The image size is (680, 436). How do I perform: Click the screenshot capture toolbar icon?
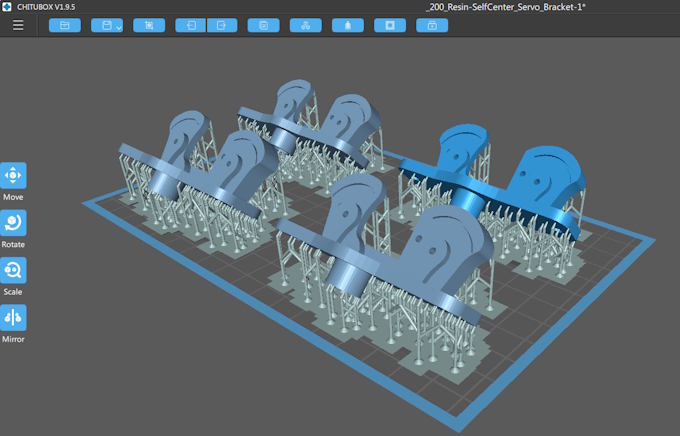[149, 24]
